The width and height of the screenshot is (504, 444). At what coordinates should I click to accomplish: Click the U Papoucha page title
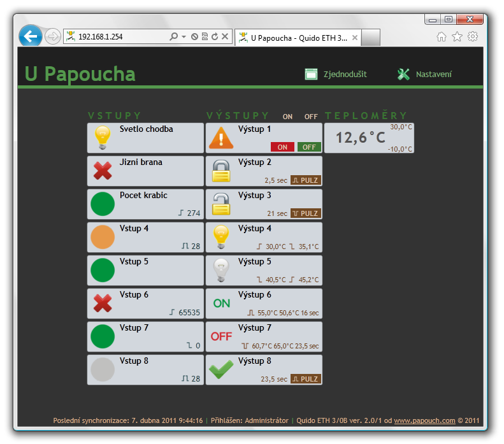[x=80, y=74]
